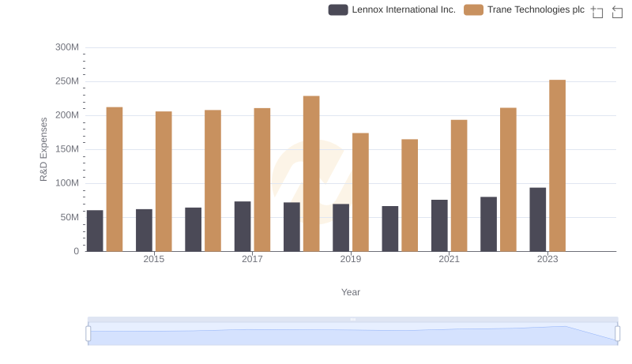Click the left handle of zoom slider
The height and width of the screenshot is (364, 632).
tap(88, 334)
